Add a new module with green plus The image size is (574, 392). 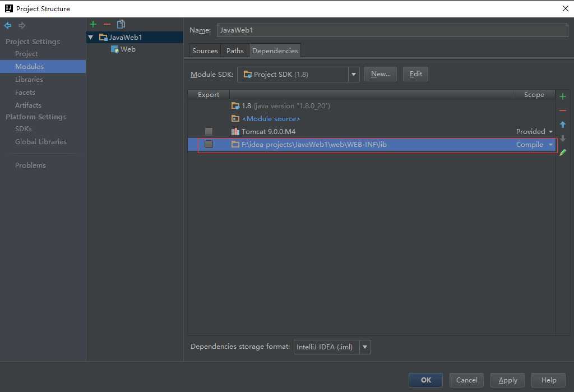[x=93, y=24]
